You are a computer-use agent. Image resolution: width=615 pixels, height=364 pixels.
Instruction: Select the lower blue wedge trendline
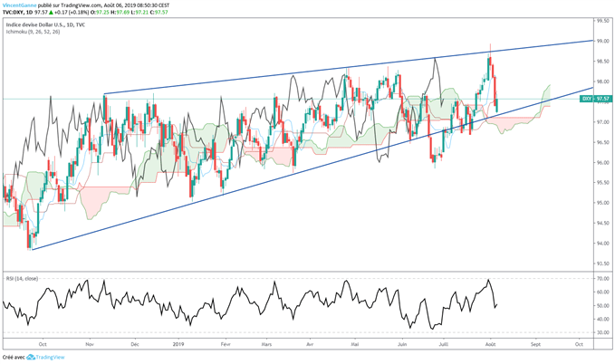312,168
